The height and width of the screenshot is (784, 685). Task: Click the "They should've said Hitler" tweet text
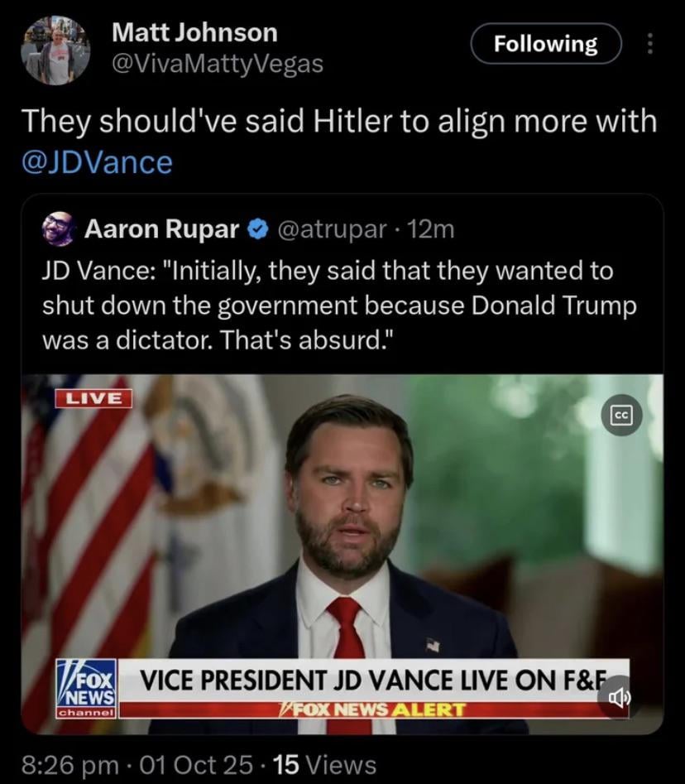(338, 121)
